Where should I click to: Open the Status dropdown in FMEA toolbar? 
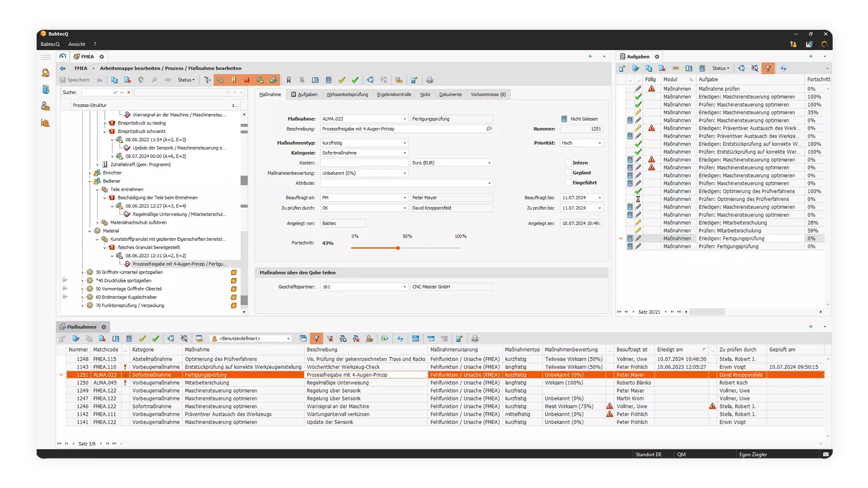(186, 80)
